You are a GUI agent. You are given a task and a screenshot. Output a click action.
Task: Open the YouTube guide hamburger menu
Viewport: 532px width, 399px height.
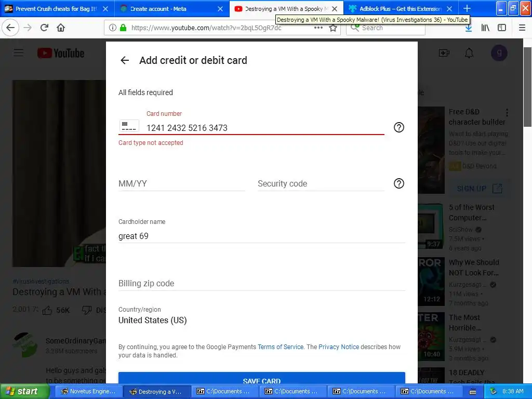point(19,53)
